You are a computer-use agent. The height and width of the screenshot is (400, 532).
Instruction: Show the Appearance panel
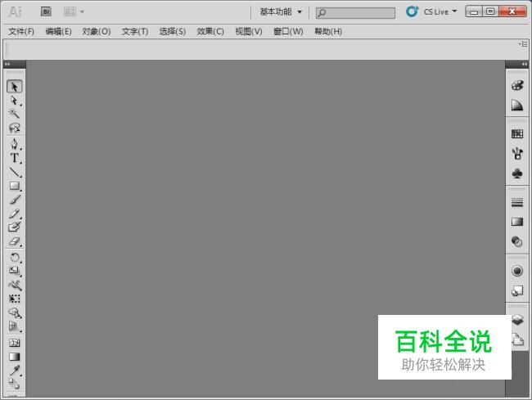[517, 271]
